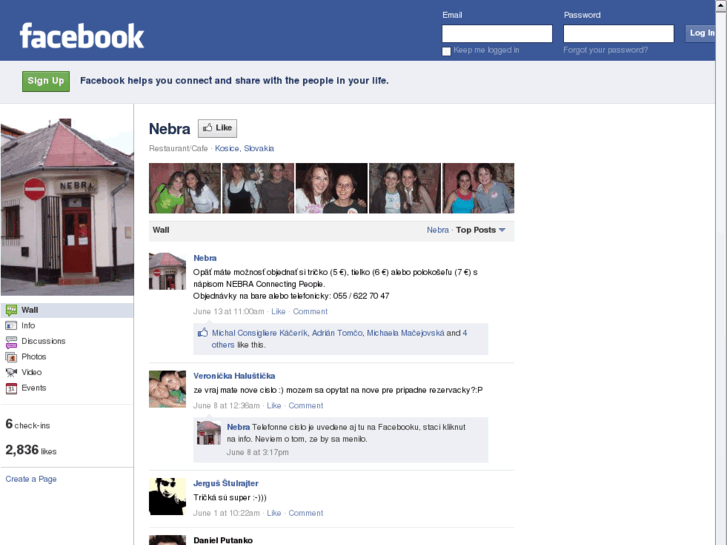Click the Wall speech-bubble icon in sidebar

(x=11, y=310)
